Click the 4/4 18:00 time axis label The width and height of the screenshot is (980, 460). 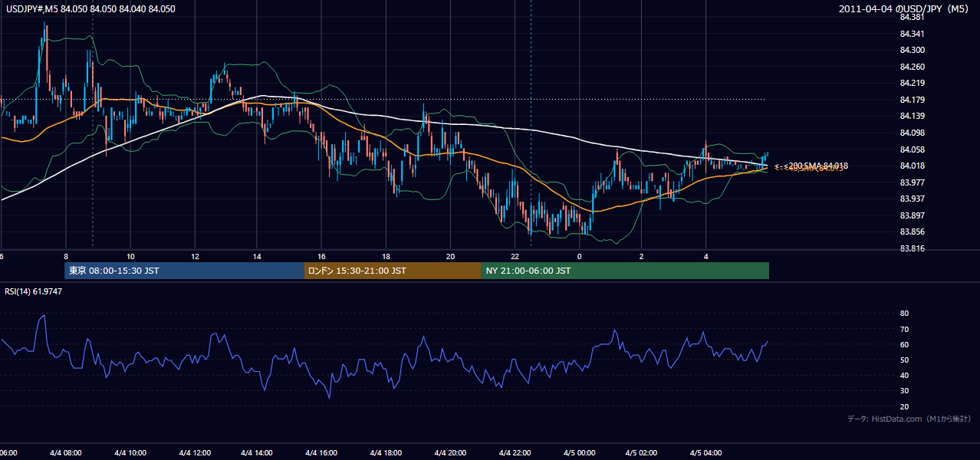[x=386, y=453]
